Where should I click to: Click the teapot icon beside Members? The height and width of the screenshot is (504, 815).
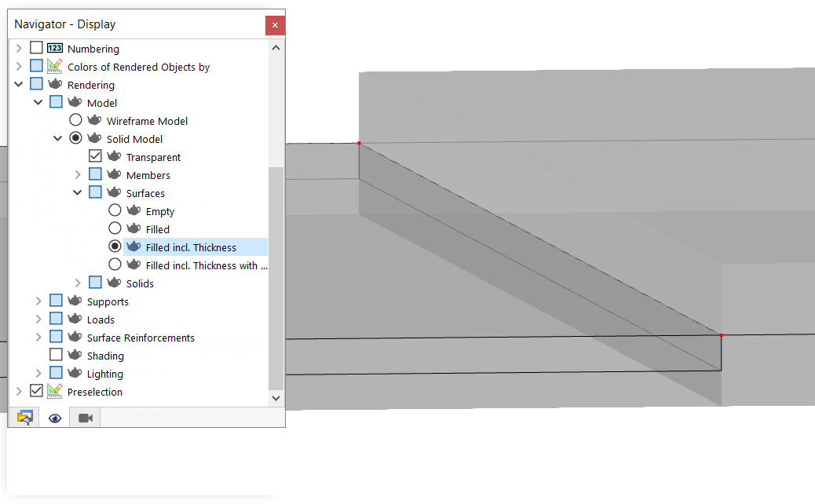[114, 174]
